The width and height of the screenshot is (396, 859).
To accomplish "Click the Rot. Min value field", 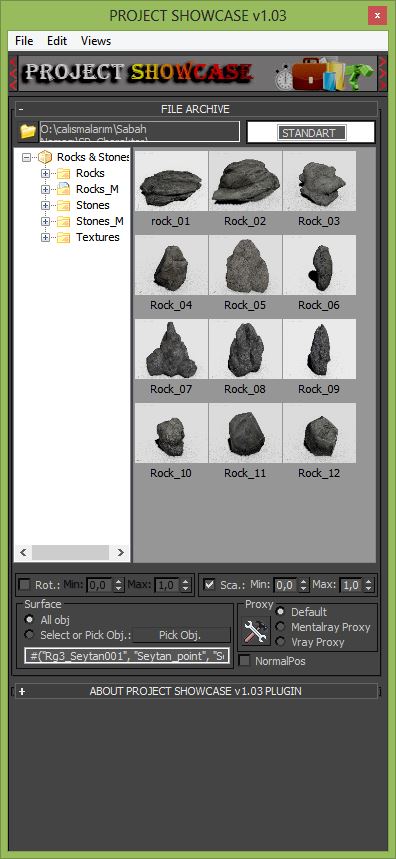I will tap(100, 585).
